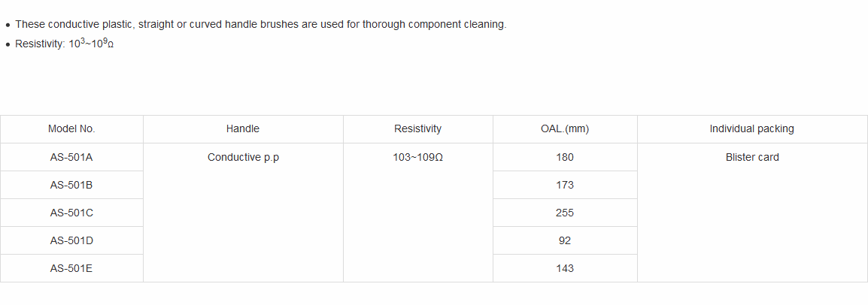Click the 92 OAL value

565,240
